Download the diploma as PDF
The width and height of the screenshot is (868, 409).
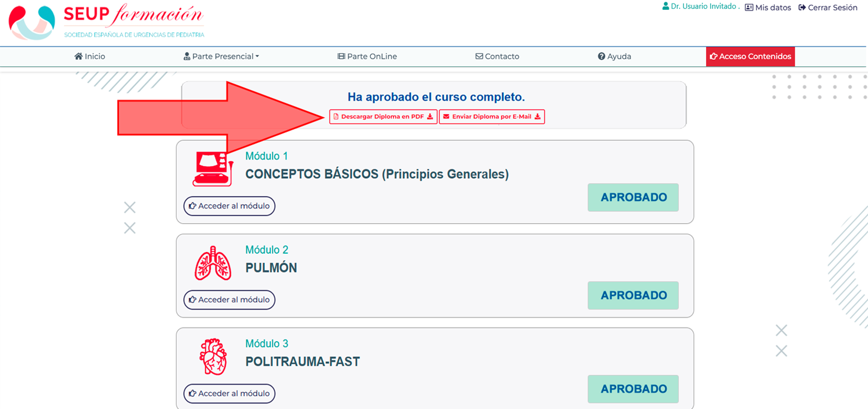pyautogui.click(x=383, y=117)
